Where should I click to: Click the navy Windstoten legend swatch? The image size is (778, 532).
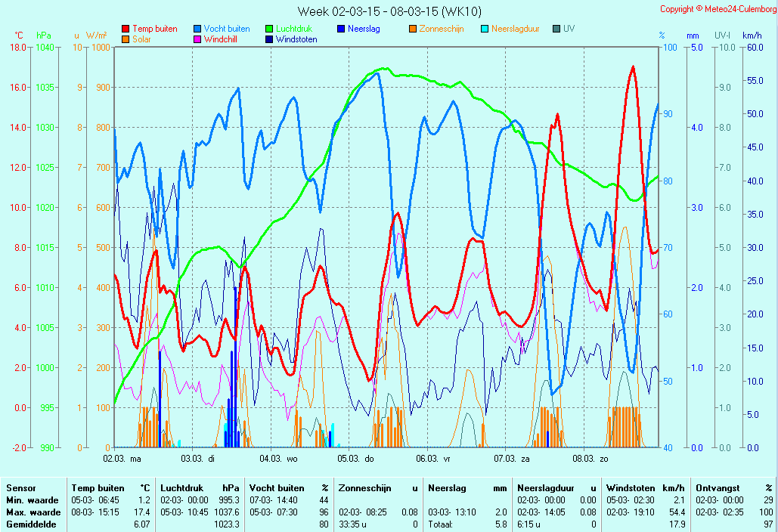tap(269, 39)
